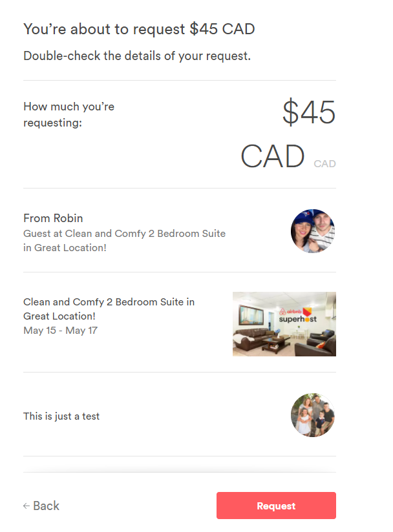Go back using the Back link
Screen dimensions: 393x532
click(41, 506)
